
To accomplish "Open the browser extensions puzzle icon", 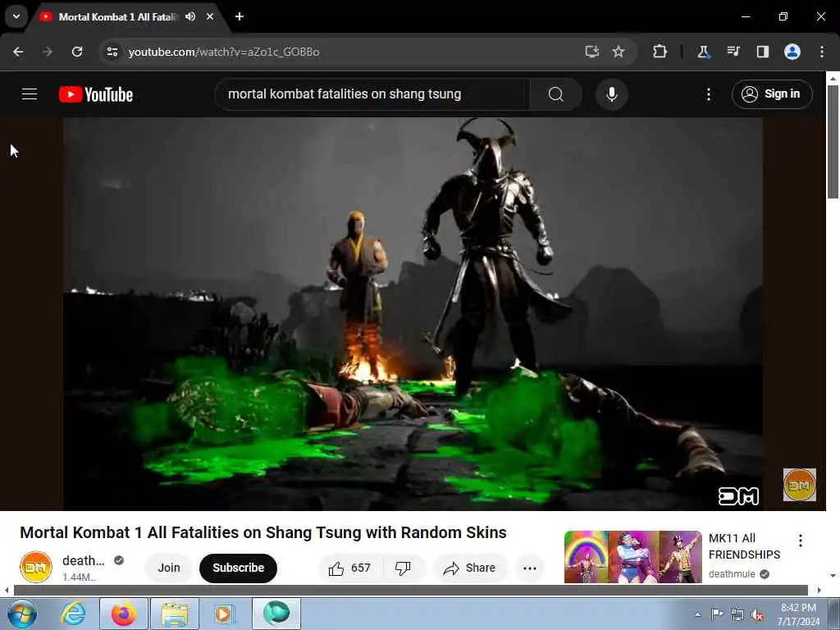I will pyautogui.click(x=660, y=52).
